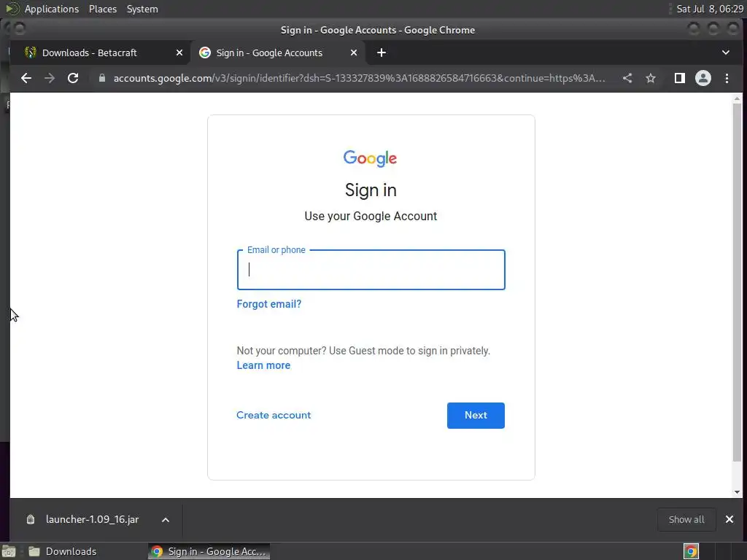Viewport: 747px width, 560px height.
Task: Open the System menu
Action: coord(142,9)
